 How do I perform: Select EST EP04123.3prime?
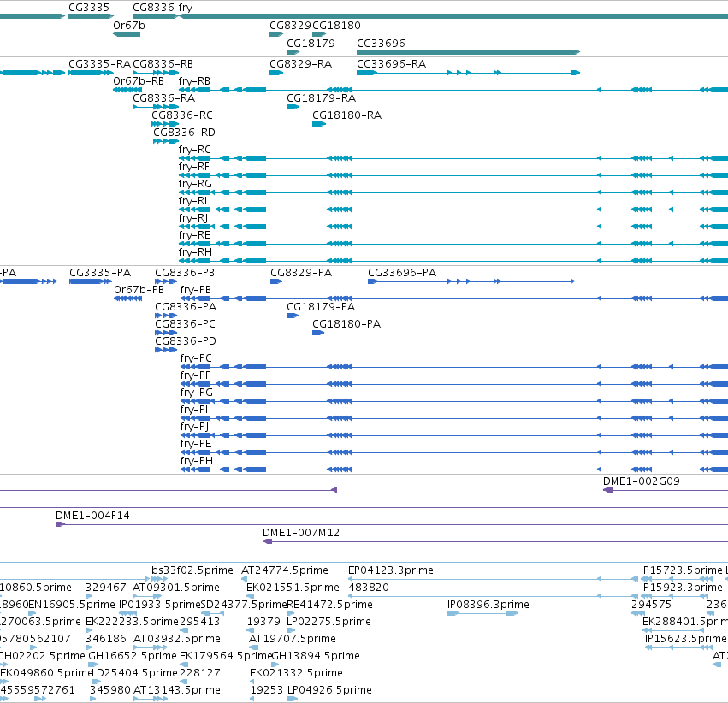point(391,570)
